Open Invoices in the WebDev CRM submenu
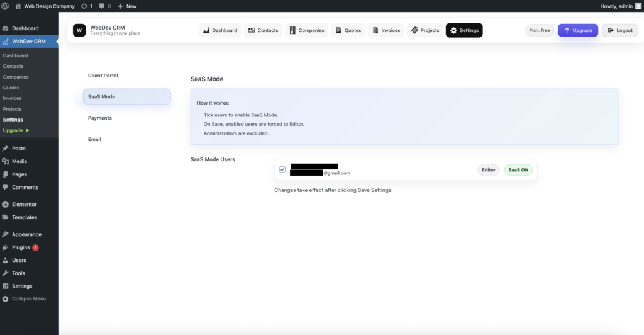This screenshot has height=335, width=644. click(x=13, y=98)
